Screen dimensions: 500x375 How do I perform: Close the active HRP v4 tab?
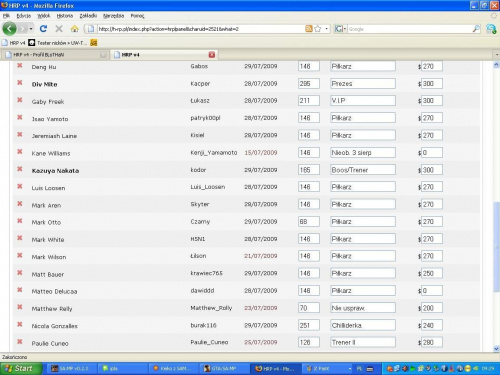pyautogui.click(x=212, y=55)
